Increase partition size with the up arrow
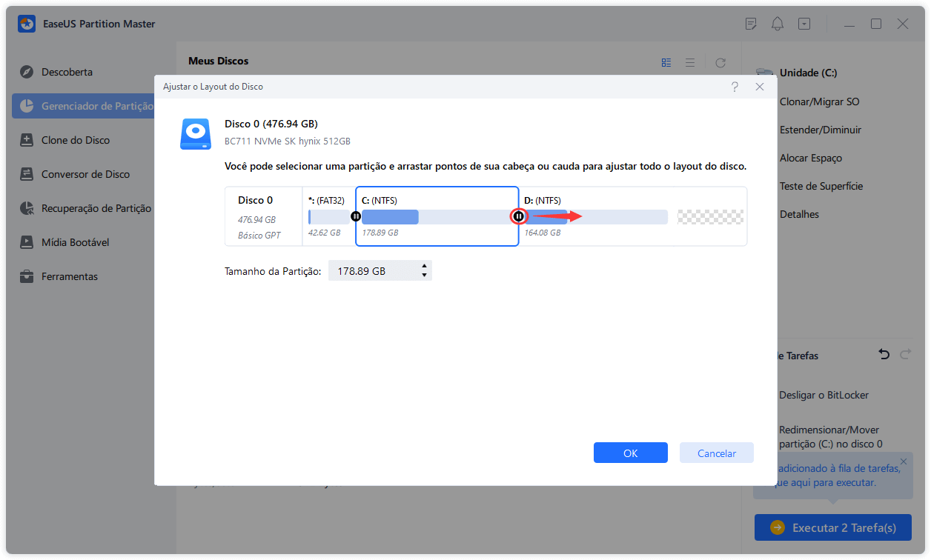 (x=424, y=266)
